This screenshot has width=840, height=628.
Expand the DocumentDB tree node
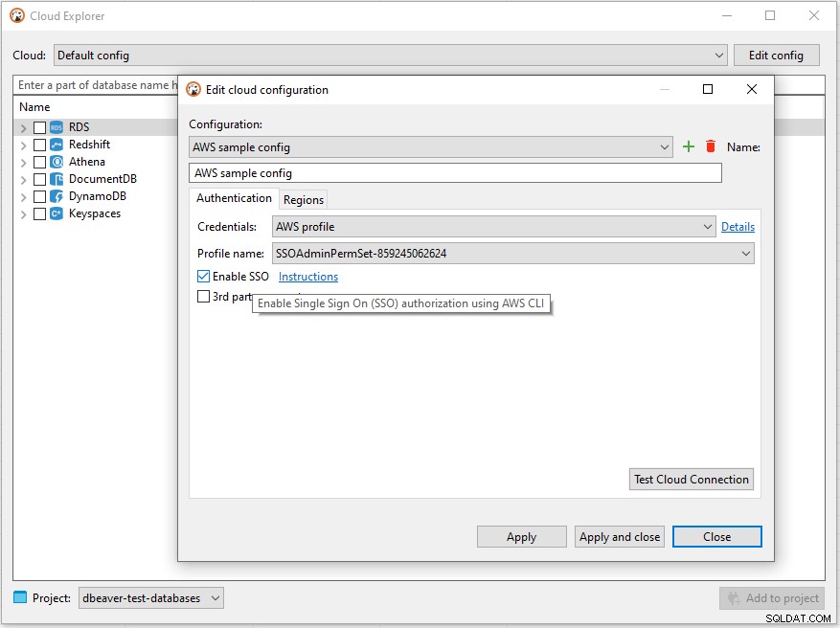coord(23,180)
